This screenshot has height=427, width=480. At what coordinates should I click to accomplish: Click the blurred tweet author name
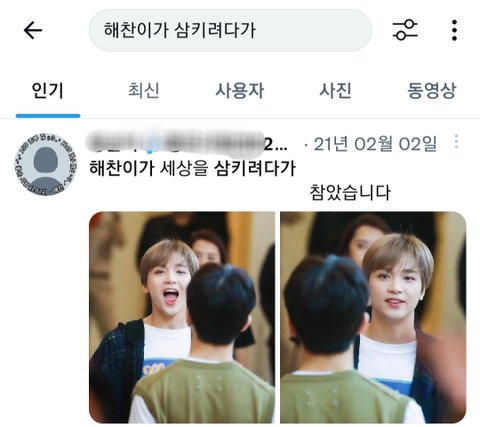point(186,144)
